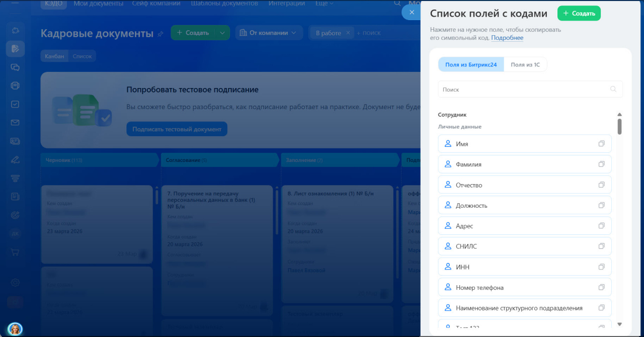
Task: Click copy icon next to ИНН
Action: point(601,267)
